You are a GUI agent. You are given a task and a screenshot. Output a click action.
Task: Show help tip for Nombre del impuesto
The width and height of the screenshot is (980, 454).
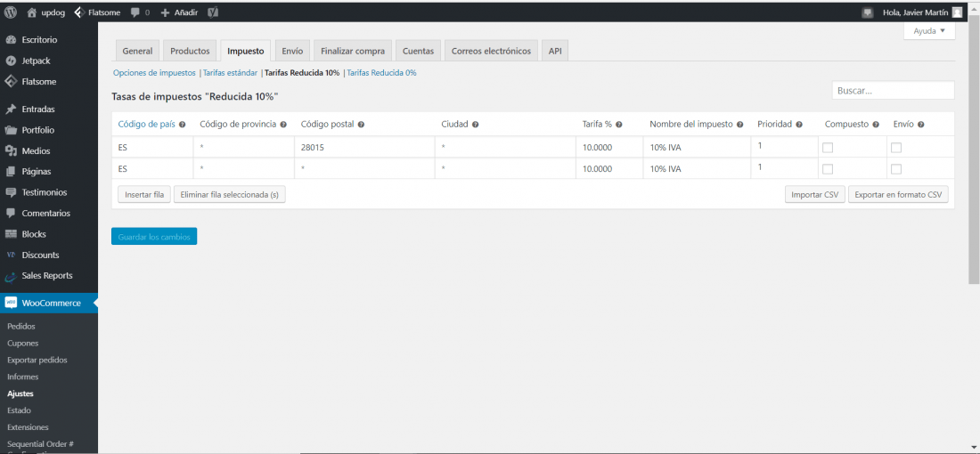pyautogui.click(x=739, y=125)
